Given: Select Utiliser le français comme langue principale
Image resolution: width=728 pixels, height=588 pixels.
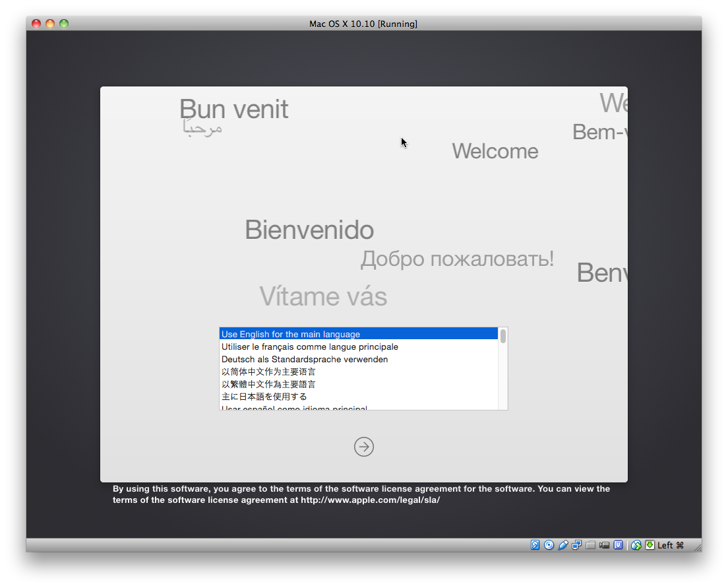Looking at the screenshot, I should [359, 346].
